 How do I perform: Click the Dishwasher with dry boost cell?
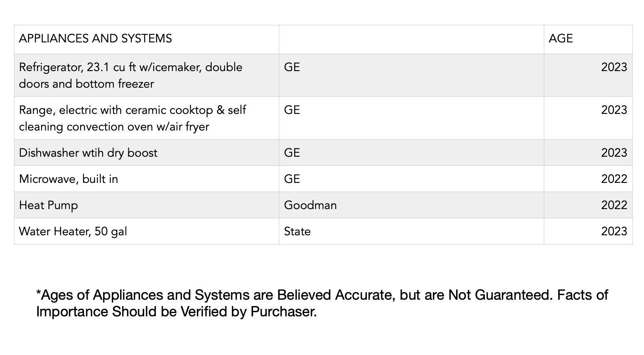click(88, 153)
